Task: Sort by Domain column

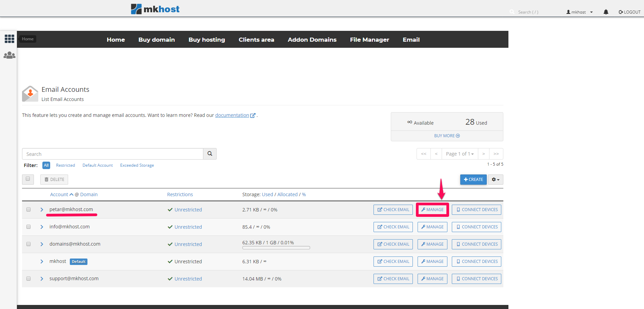Action: (x=89, y=194)
